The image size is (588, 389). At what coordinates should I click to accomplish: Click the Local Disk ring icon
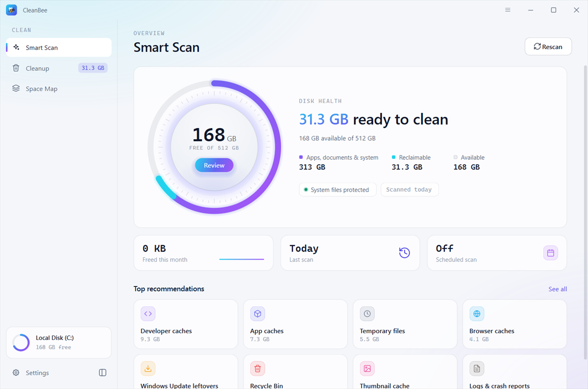click(x=21, y=342)
